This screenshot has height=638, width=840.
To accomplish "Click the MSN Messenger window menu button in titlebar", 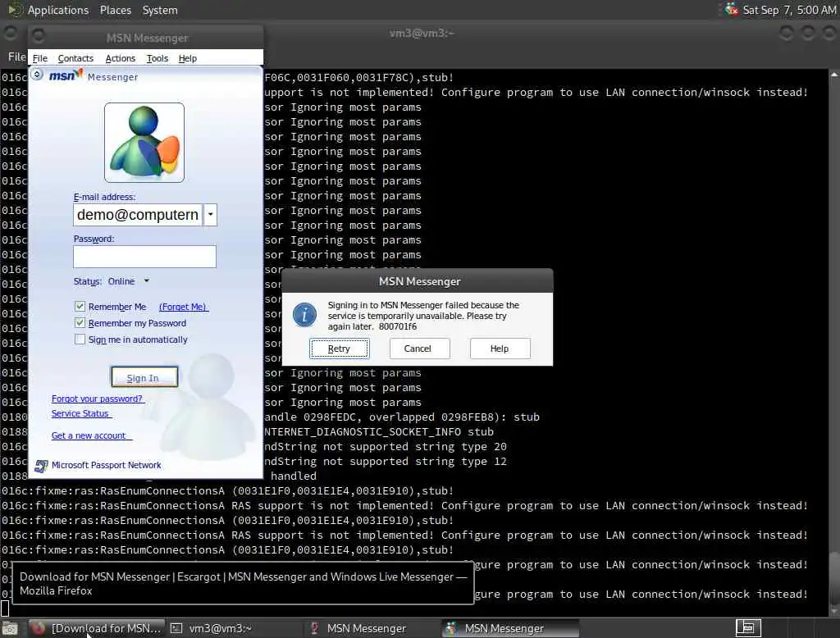I will (x=38, y=36).
